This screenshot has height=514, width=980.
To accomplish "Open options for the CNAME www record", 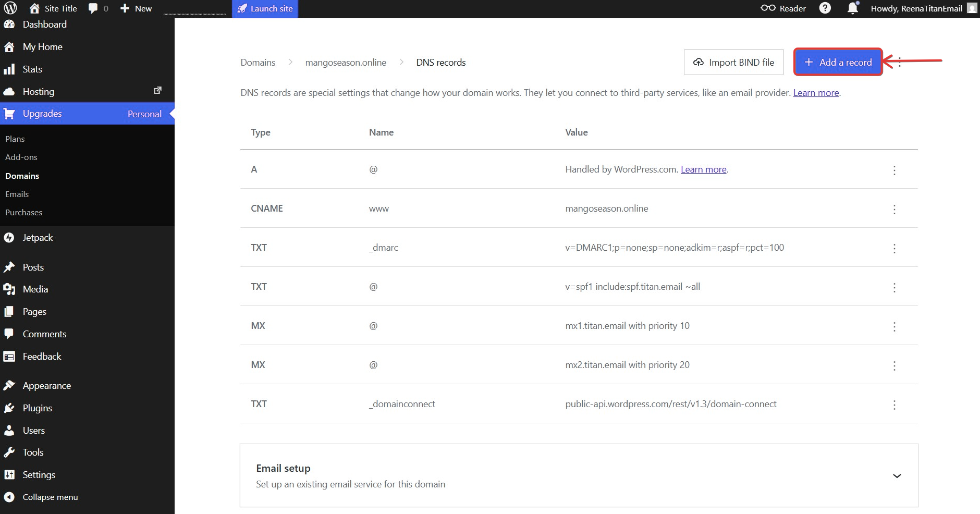I will 895,209.
